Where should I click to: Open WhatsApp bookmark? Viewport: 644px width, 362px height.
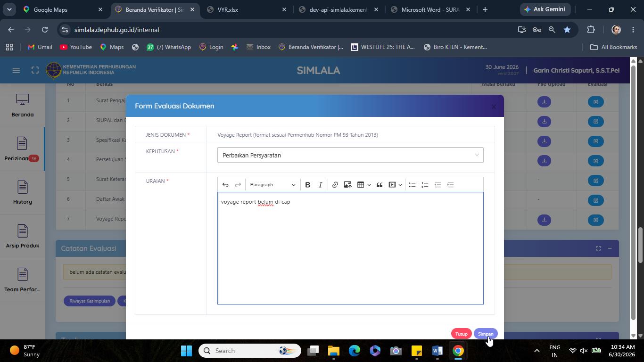coord(168,47)
